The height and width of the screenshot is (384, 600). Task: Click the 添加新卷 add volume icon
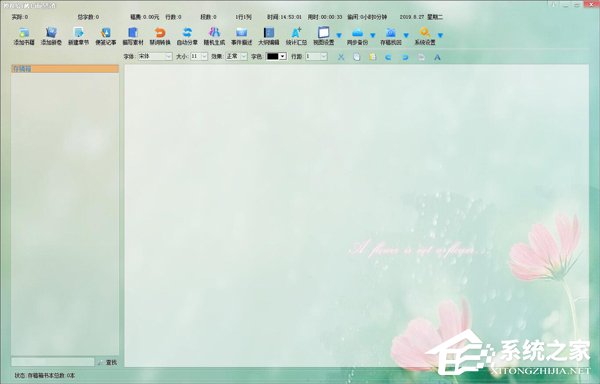[51, 33]
